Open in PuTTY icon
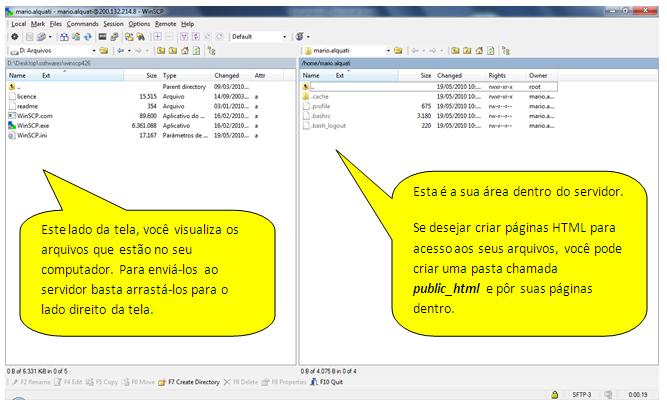The height and width of the screenshot is (411, 667). (x=114, y=37)
